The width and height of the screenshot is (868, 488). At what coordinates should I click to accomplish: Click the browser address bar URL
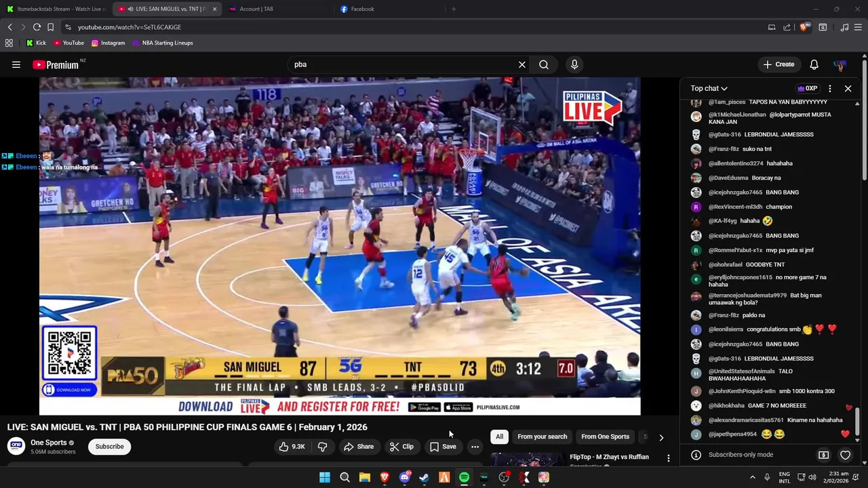click(129, 27)
